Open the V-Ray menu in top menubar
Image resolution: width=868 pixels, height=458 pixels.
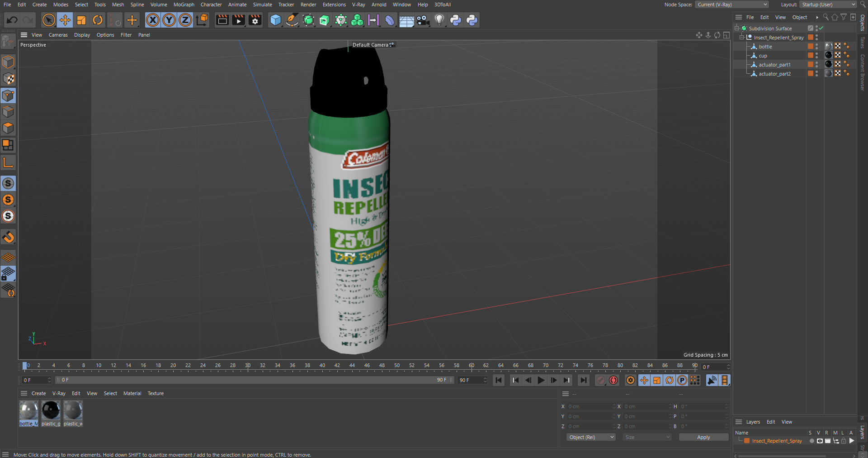point(359,5)
